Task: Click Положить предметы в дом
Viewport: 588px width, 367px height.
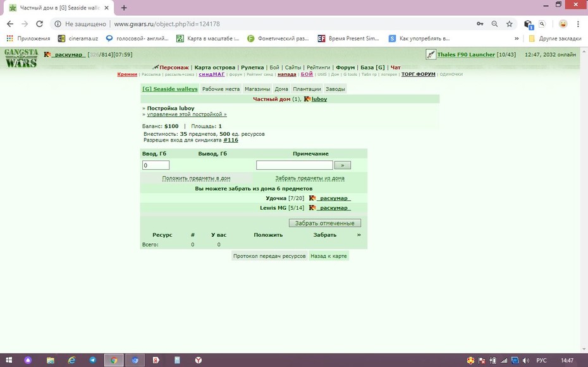Action: click(196, 178)
